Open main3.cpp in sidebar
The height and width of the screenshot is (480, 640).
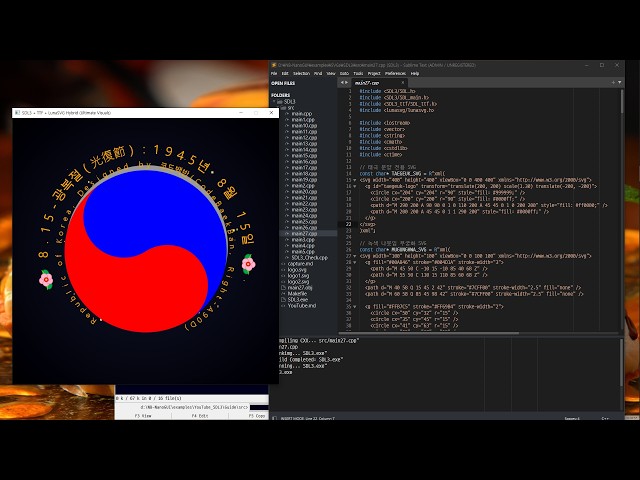pos(303,240)
